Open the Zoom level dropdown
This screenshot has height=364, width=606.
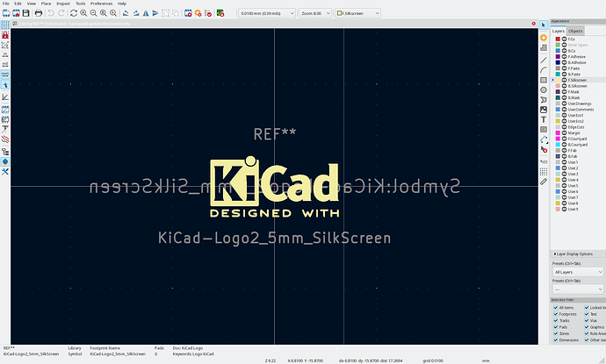pos(315,13)
